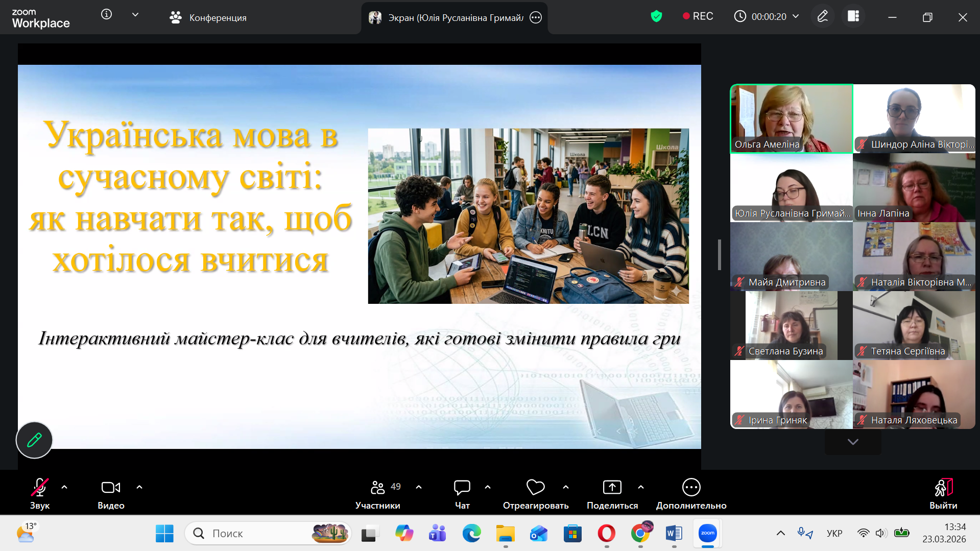Open the Participants list icon

click(x=378, y=488)
